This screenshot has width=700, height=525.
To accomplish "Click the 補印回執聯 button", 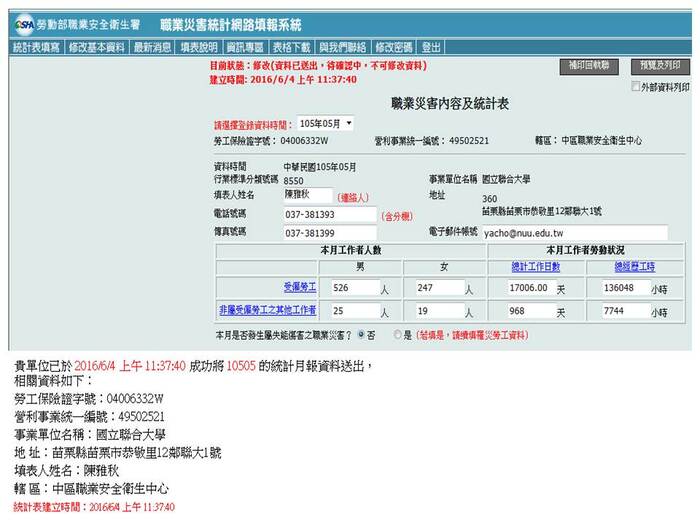I will [x=589, y=66].
